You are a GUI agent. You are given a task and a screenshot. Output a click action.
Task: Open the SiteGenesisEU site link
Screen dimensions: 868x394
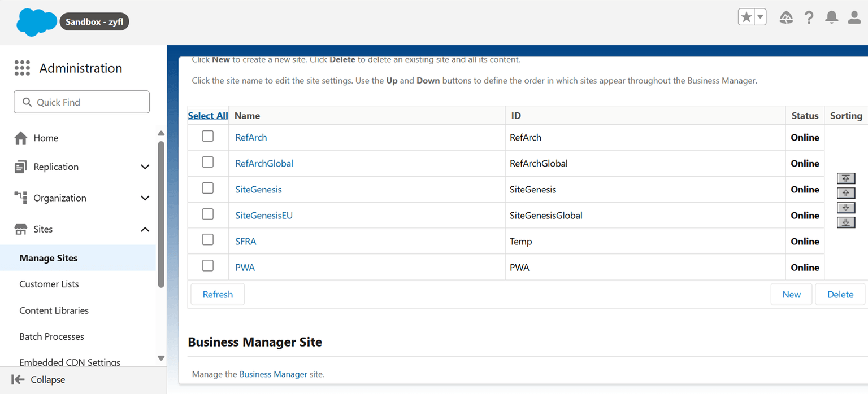[264, 215]
